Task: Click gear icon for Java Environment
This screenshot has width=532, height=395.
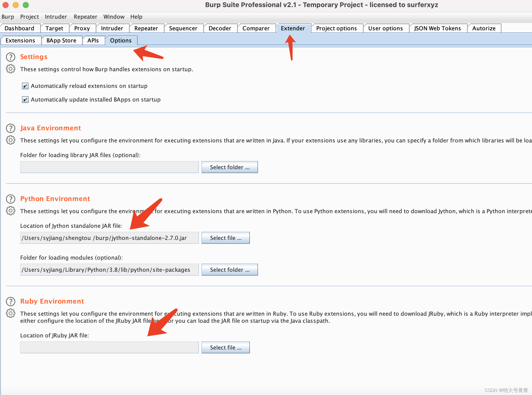Action: [11, 140]
